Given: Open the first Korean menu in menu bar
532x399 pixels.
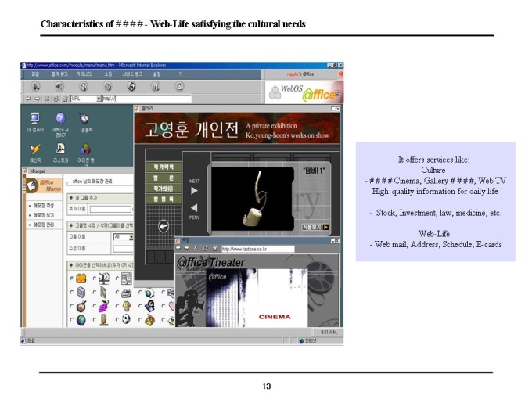Looking at the screenshot, I should click(x=35, y=74).
